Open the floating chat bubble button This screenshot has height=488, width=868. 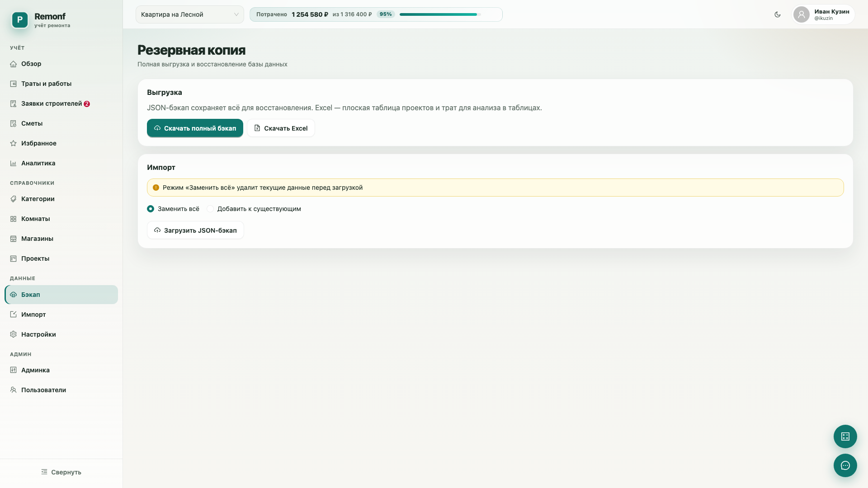[845, 465]
